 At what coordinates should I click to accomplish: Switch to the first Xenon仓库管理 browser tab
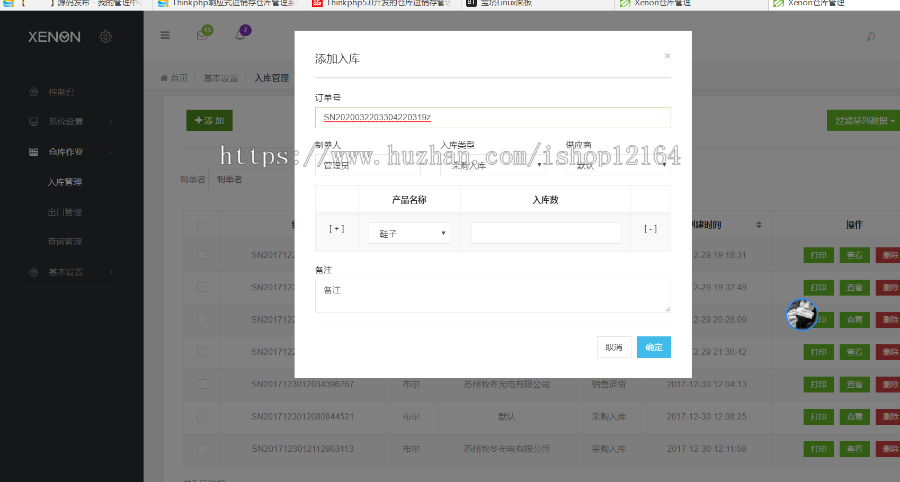coord(691,3)
